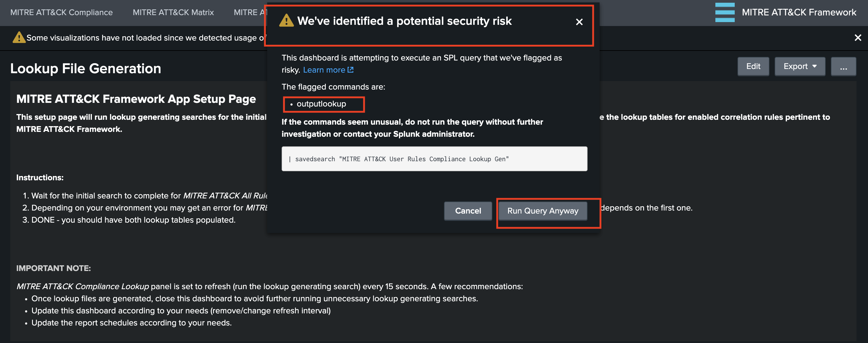Select the partially hidden third MITRE tab
The image size is (868, 343).
pos(249,12)
